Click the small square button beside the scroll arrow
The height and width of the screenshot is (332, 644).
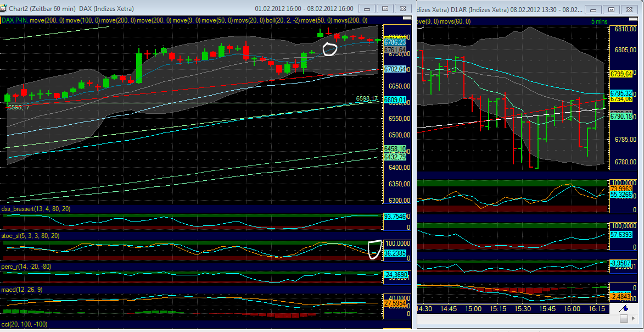pyautogui.click(x=624, y=319)
